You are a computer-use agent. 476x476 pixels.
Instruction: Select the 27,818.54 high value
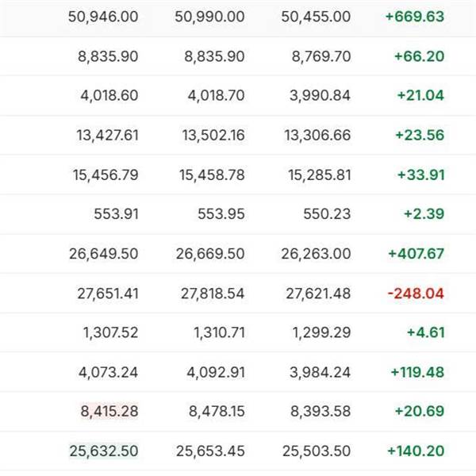tap(209, 294)
